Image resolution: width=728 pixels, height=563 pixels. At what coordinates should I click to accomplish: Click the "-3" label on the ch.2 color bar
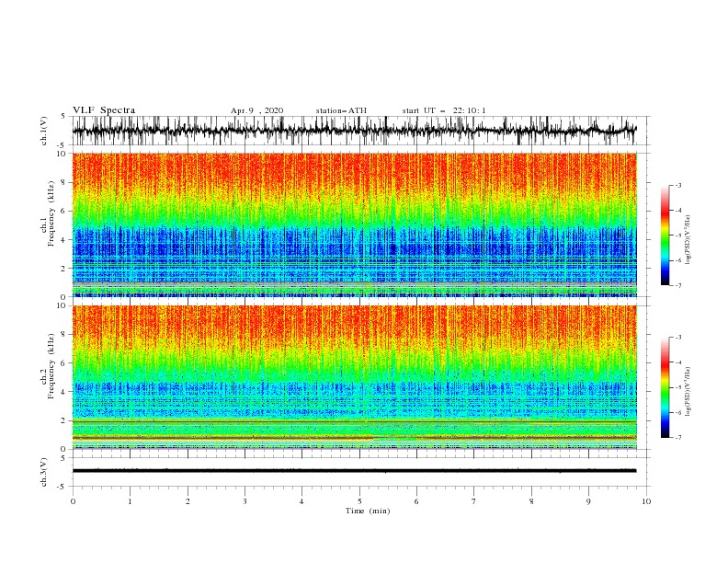677,338
